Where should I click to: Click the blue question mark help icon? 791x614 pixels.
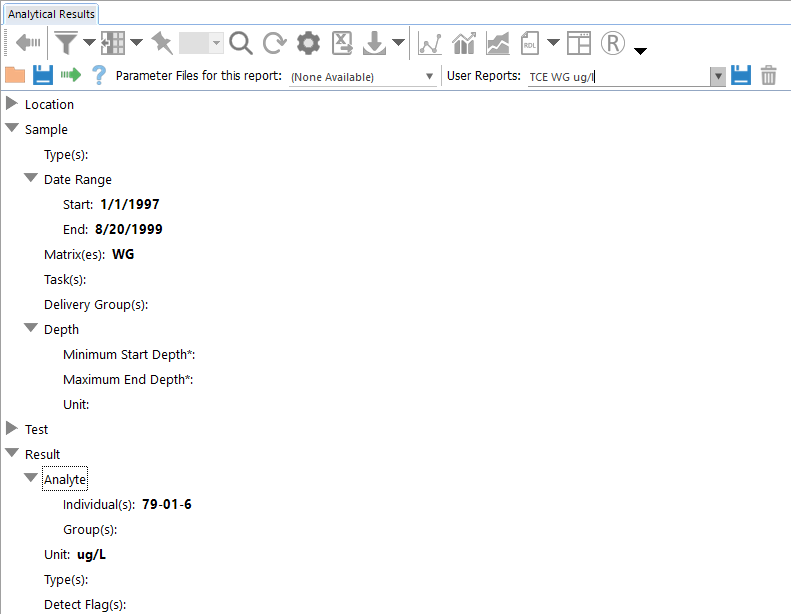99,75
